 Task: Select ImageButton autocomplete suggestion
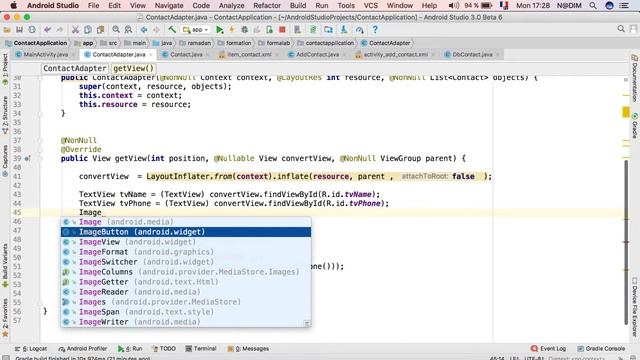coord(186,232)
